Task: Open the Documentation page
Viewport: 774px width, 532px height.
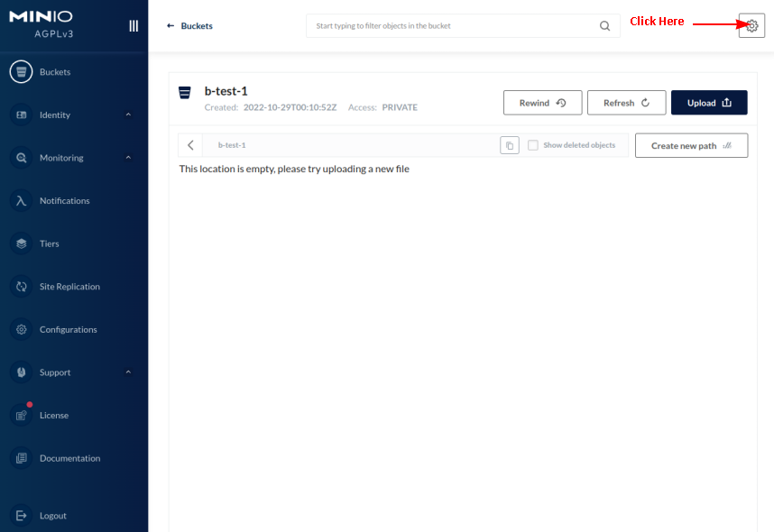Action: click(20, 458)
